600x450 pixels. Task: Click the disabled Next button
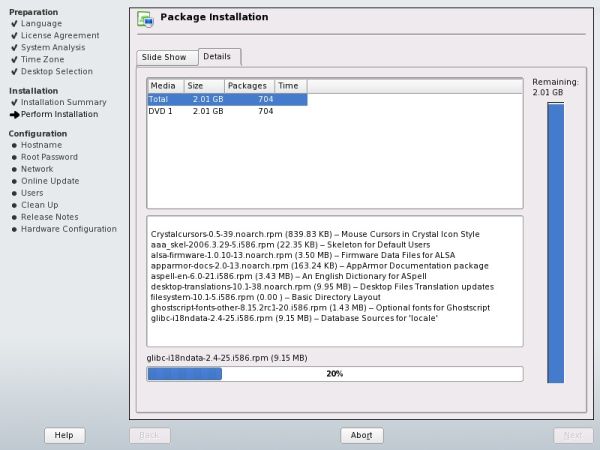click(573, 435)
